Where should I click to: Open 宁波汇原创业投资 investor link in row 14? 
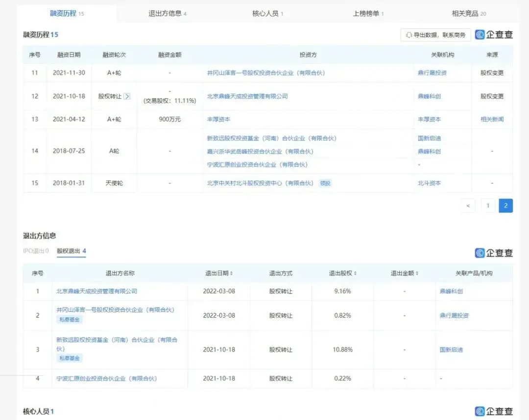(257, 164)
